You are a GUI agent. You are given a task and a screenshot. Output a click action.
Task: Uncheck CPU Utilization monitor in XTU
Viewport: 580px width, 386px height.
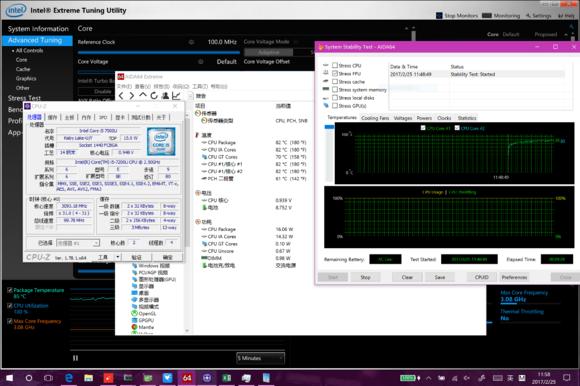[x=10, y=305]
